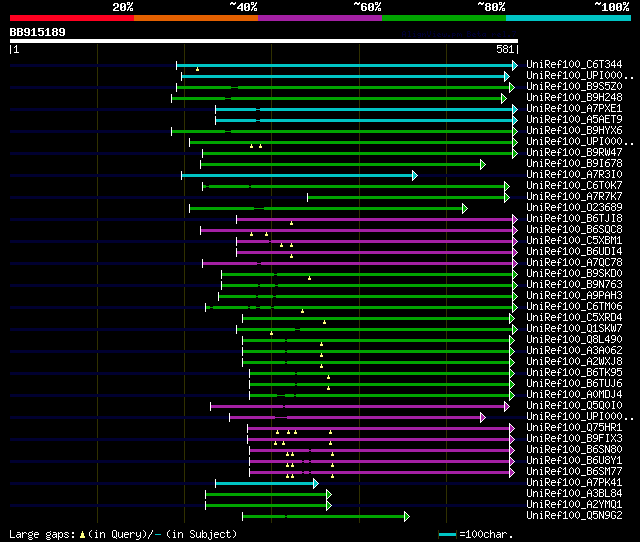Click the UniRef100_O23689 label

(574, 208)
